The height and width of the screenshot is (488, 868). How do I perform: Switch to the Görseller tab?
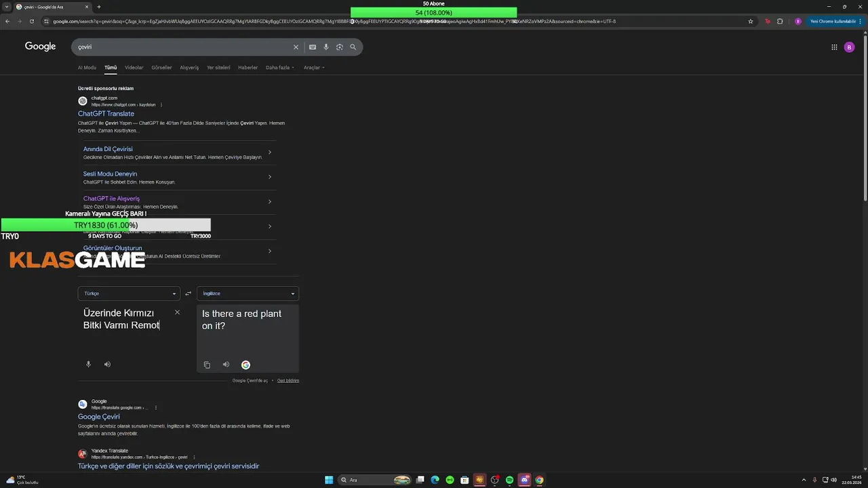tap(161, 68)
